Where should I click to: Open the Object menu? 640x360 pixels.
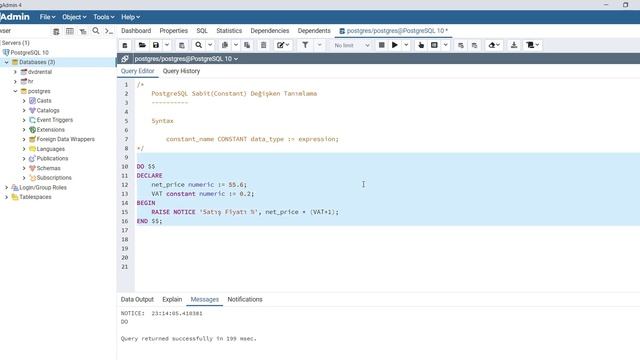tap(74, 17)
